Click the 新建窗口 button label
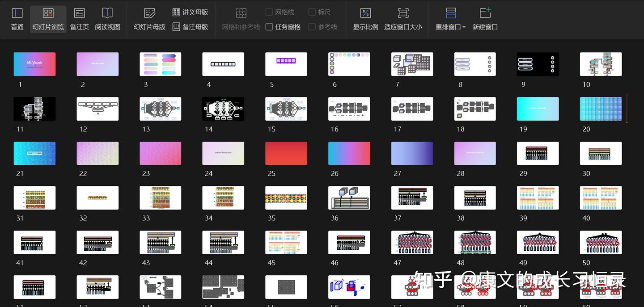644x307 pixels. (x=485, y=27)
